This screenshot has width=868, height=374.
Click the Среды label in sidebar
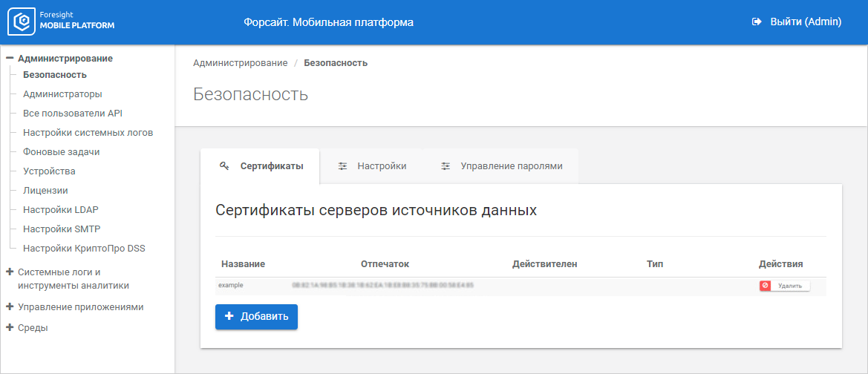[x=33, y=327]
